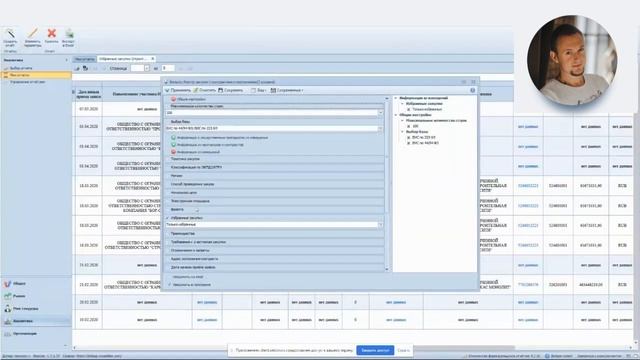Image resolution: width=640 pixels, height=360 pixels.
Task: Open the maximum rows 100 dropdown
Action: click(x=380, y=113)
